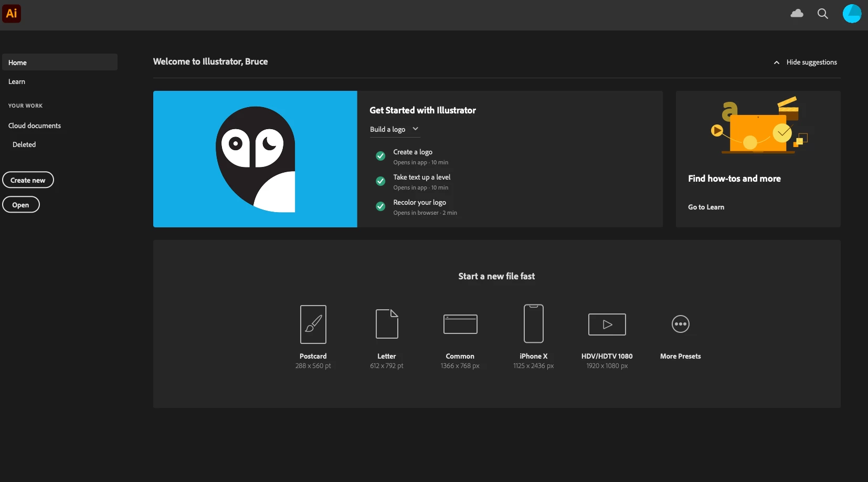This screenshot has height=482, width=868.
Task: Click the 612 x 792 pt dimensions text
Action: pyautogui.click(x=387, y=366)
